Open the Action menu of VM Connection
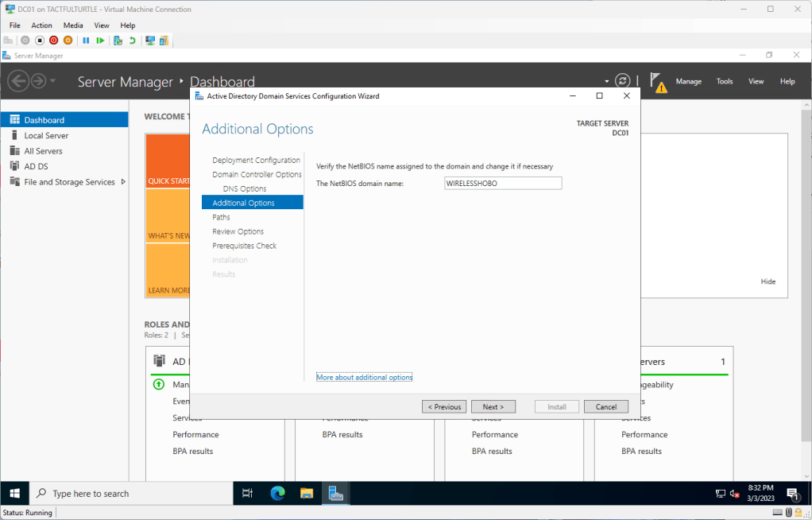The image size is (812, 520). [x=41, y=25]
